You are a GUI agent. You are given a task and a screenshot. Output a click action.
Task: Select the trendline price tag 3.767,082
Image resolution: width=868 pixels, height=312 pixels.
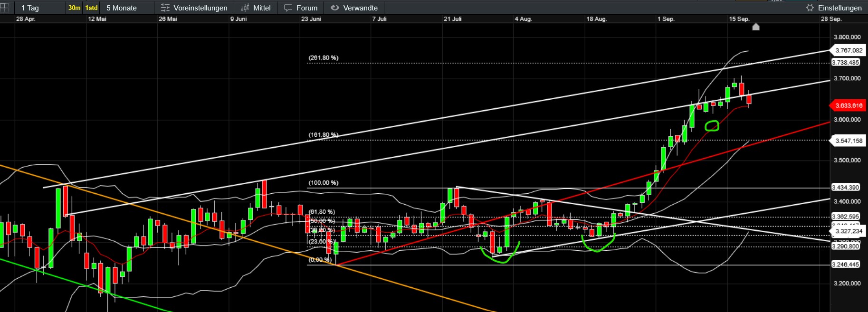point(848,50)
